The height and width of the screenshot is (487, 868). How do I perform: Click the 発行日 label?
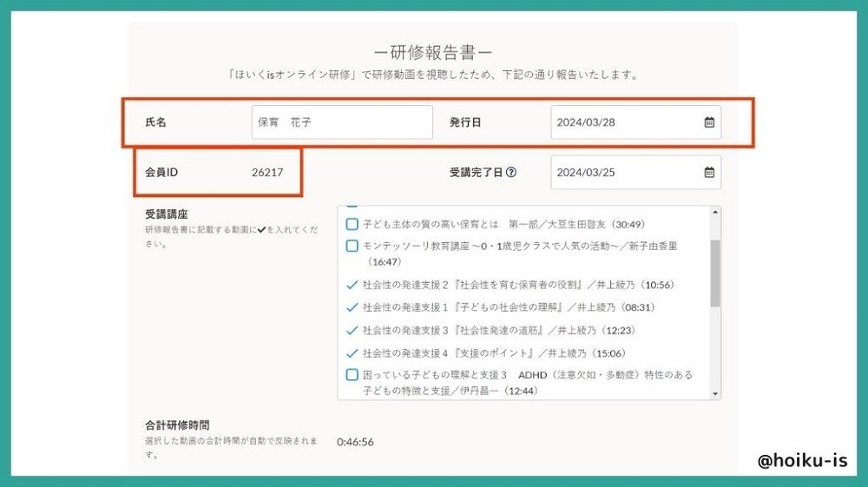point(465,122)
